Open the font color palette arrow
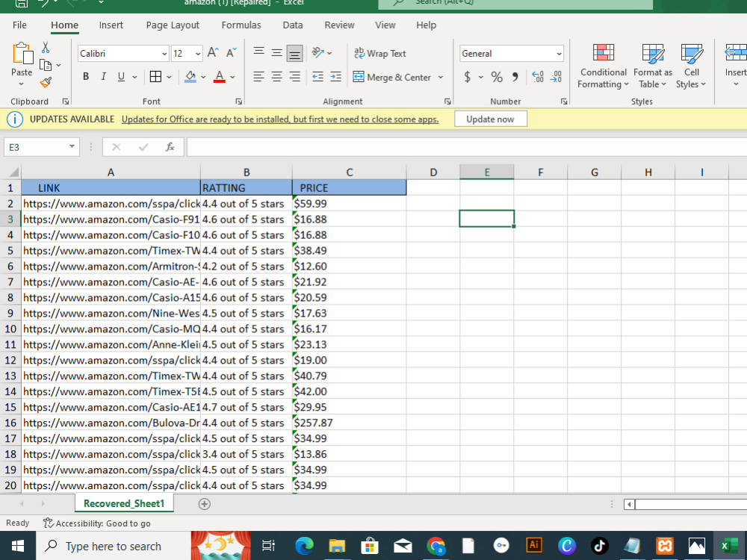Image resolution: width=747 pixels, height=560 pixels. tap(232, 77)
